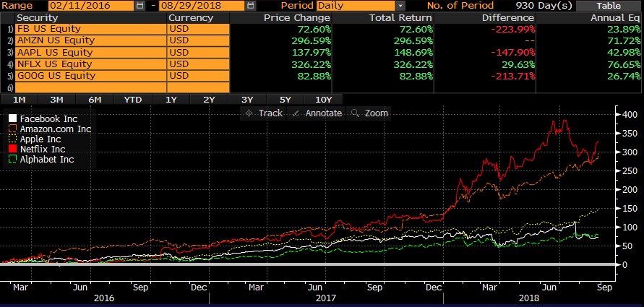The height and width of the screenshot is (307, 644).
Task: Click the Currency column header
Action: [x=191, y=18]
